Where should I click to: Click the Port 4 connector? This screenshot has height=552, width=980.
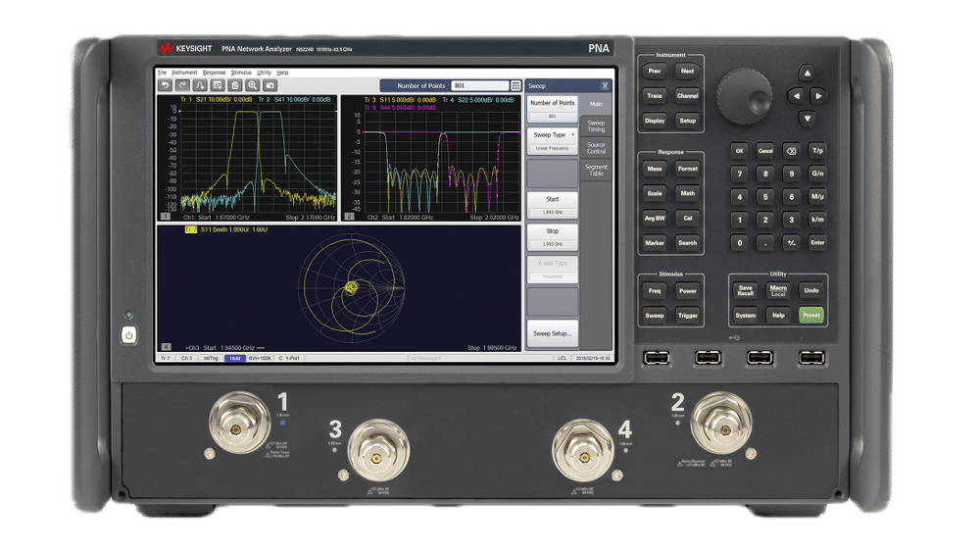click(583, 451)
